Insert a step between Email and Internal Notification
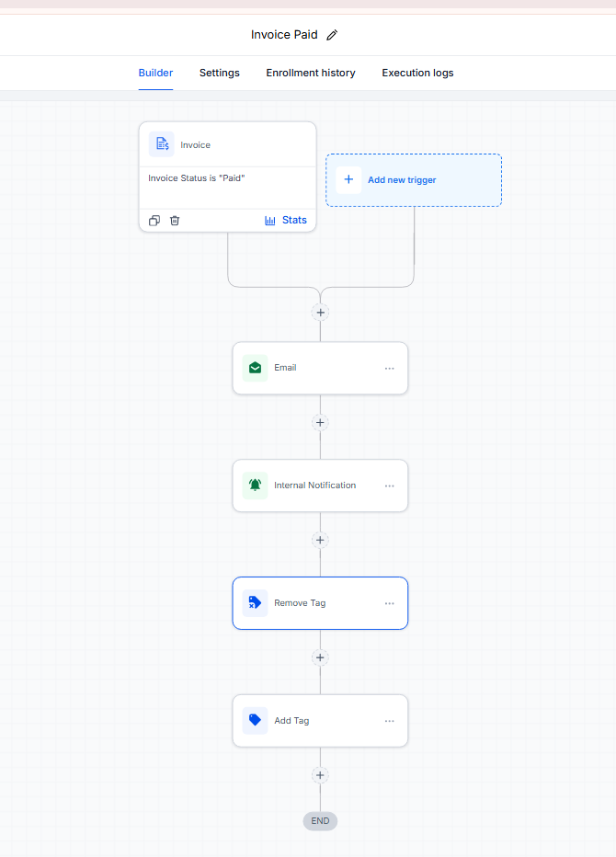This screenshot has height=857, width=616. tap(320, 422)
